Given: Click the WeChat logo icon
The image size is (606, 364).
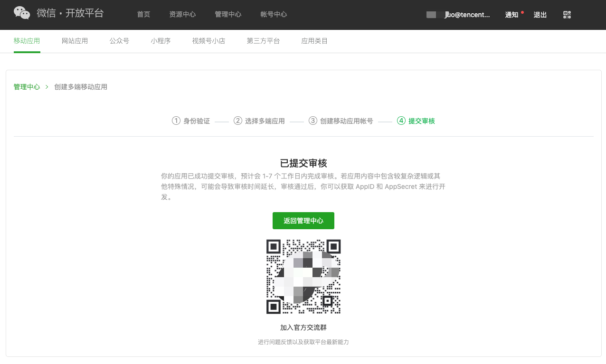Looking at the screenshot, I should 22,13.
